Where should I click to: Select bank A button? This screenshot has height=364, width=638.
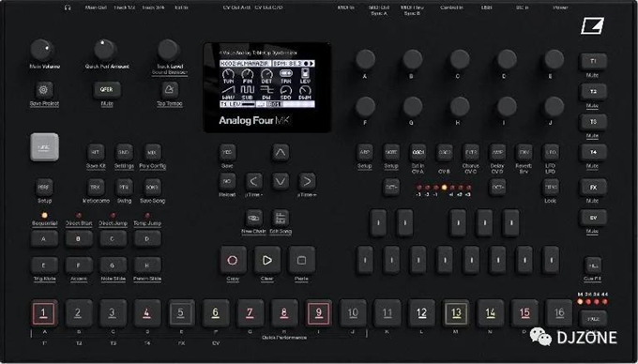44,239
